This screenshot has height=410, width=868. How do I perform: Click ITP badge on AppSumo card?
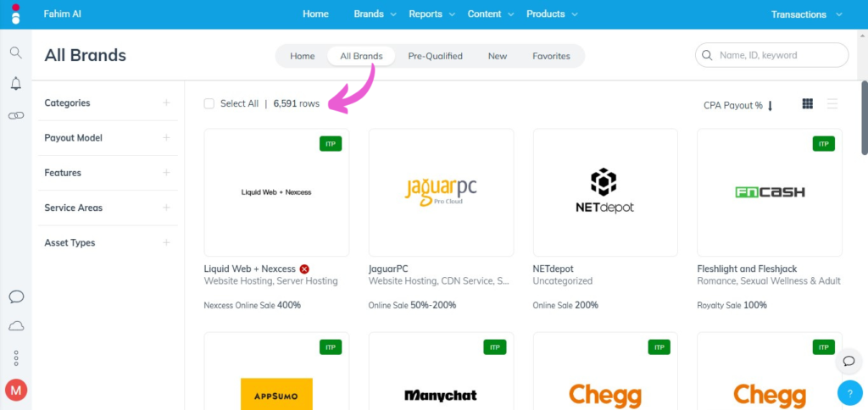pyautogui.click(x=331, y=347)
